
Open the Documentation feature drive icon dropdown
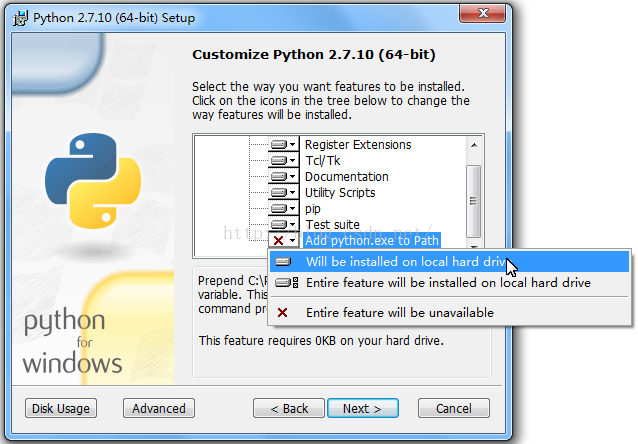[283, 177]
